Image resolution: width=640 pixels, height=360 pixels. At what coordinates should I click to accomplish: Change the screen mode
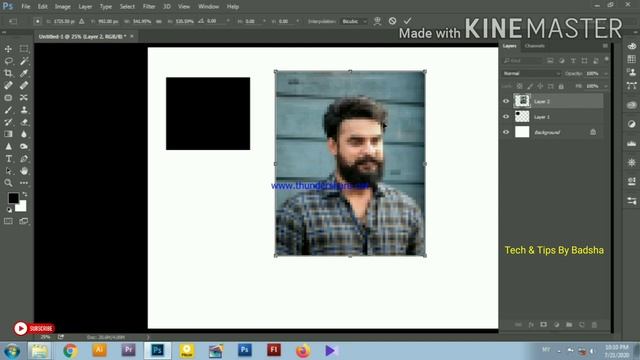[x=24, y=221]
